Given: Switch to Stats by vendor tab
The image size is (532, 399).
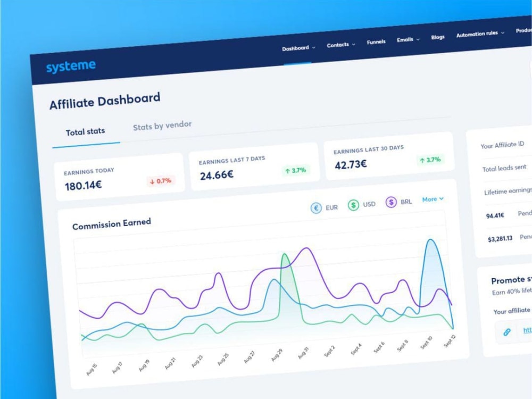Looking at the screenshot, I should pos(162,126).
